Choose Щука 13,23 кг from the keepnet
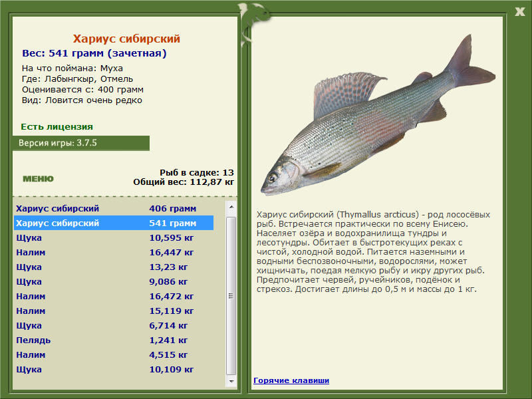The height and width of the screenshot is (399, 532). click(x=114, y=267)
